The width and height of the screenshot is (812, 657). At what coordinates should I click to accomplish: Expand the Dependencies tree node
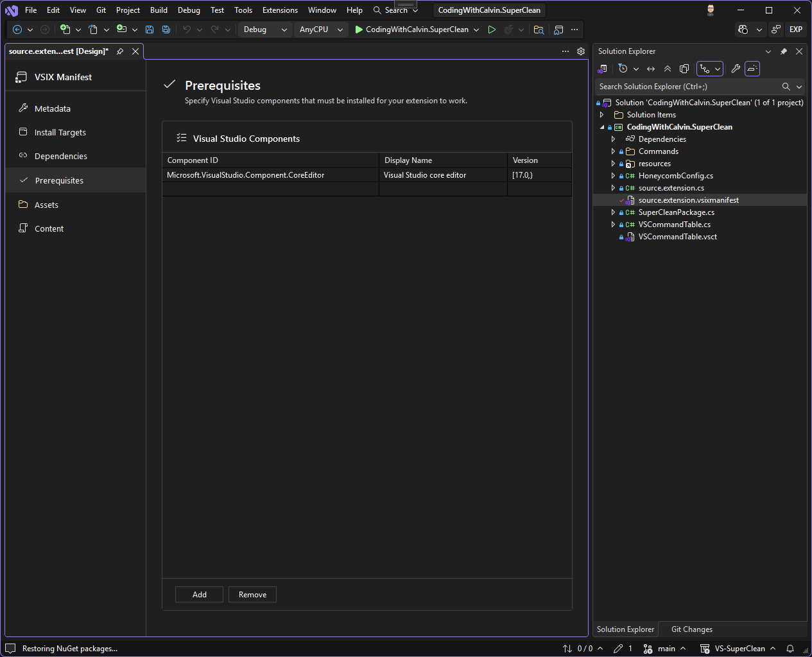tap(613, 139)
